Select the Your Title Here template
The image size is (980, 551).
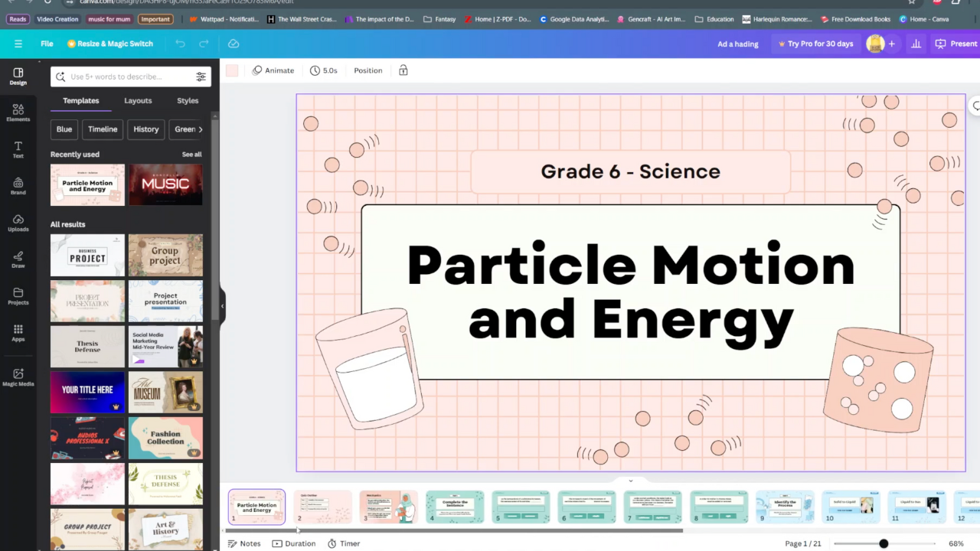(87, 392)
